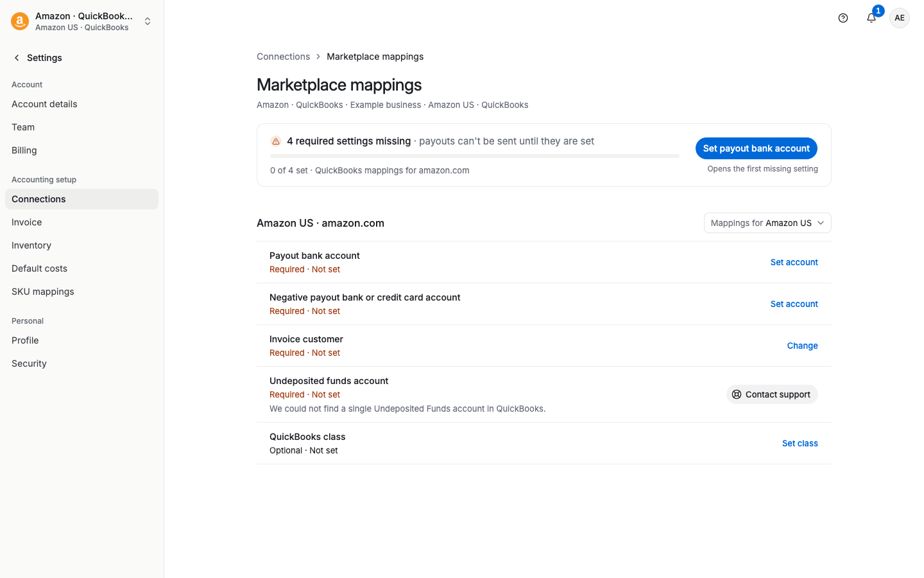Click the Connections breadcrumb link
Viewport: 924px width, 578px height.
tap(284, 57)
